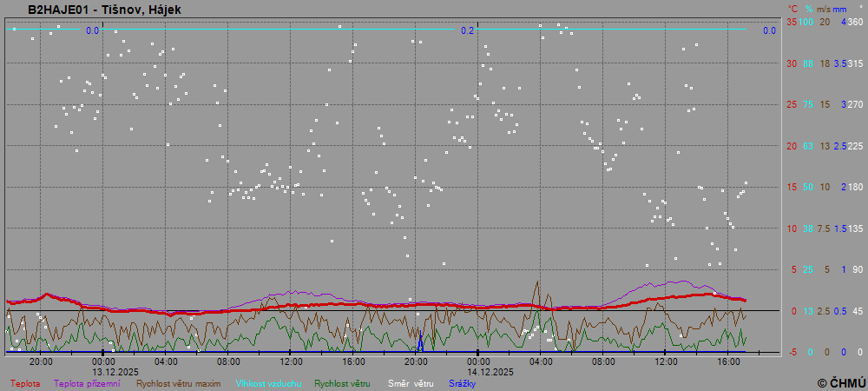
Task: Click the °C unit header
Action: pyautogui.click(x=792, y=9)
